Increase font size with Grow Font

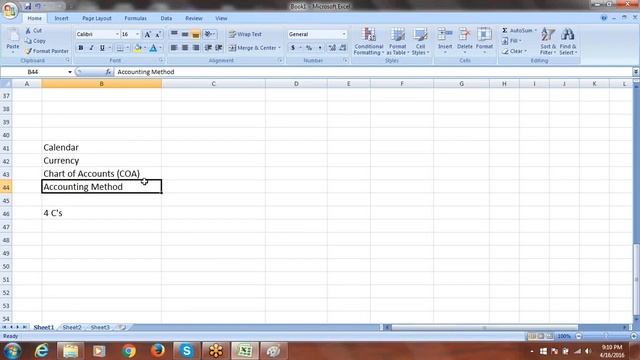(147, 35)
